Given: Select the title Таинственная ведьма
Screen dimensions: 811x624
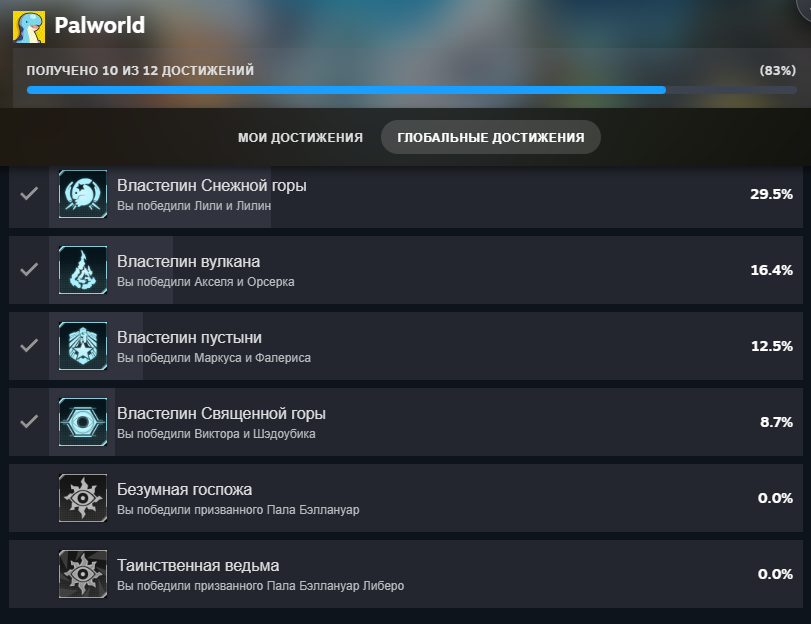Looking at the screenshot, I should [x=198, y=566].
